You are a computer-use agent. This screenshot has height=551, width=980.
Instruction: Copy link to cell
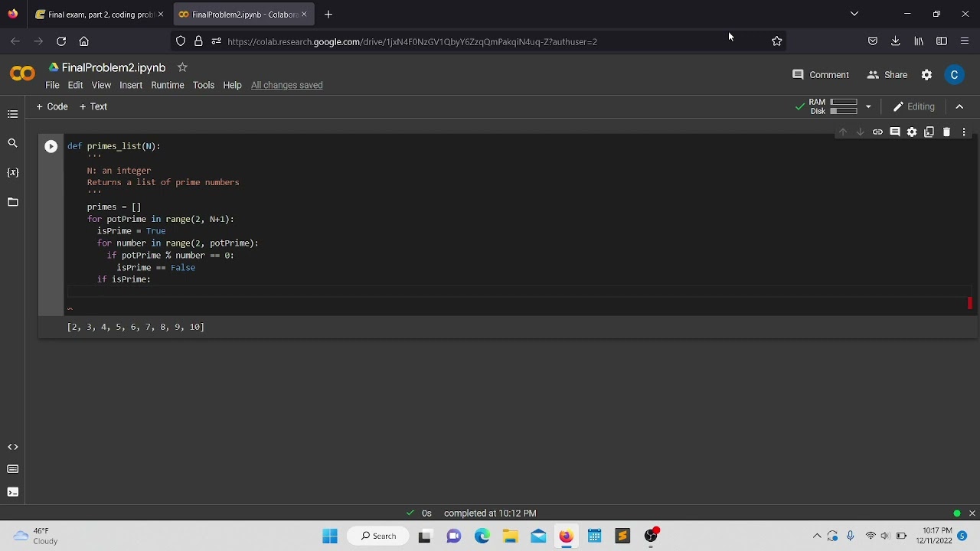pyautogui.click(x=877, y=132)
